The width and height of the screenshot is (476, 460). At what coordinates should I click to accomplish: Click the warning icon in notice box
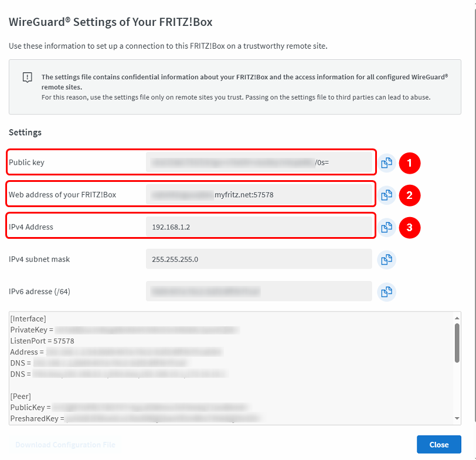27,77
